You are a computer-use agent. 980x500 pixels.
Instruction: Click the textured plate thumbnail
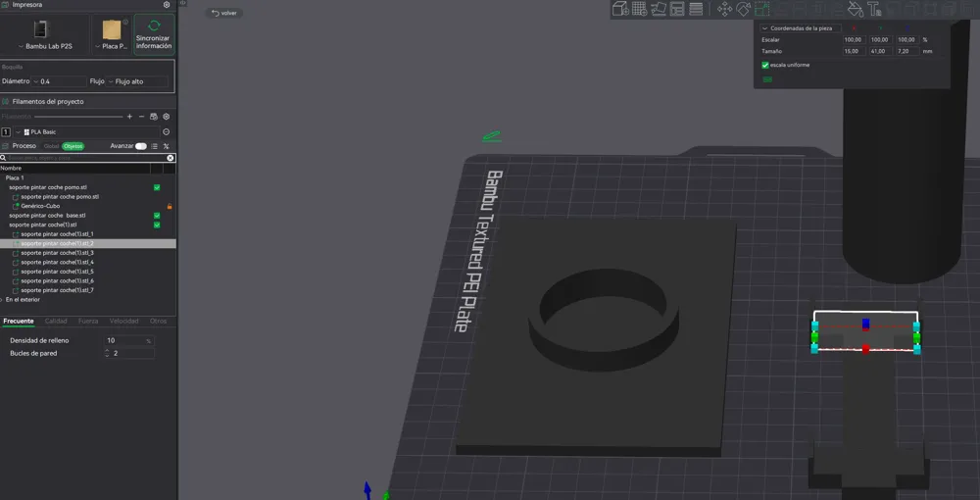[112, 29]
